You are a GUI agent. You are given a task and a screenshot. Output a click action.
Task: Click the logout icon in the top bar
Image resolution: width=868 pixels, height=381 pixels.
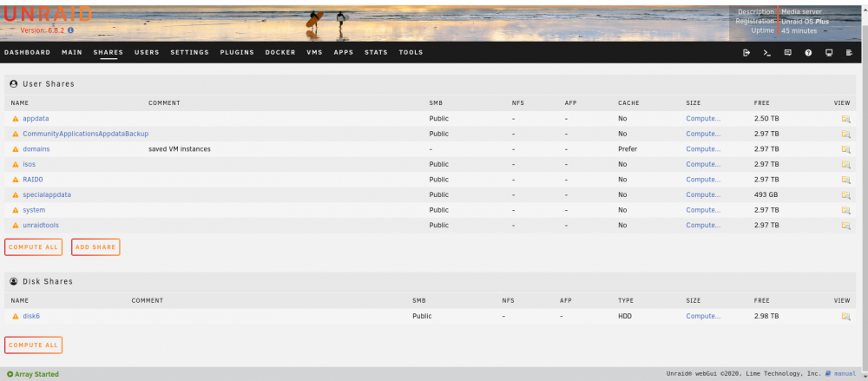pyautogui.click(x=746, y=53)
